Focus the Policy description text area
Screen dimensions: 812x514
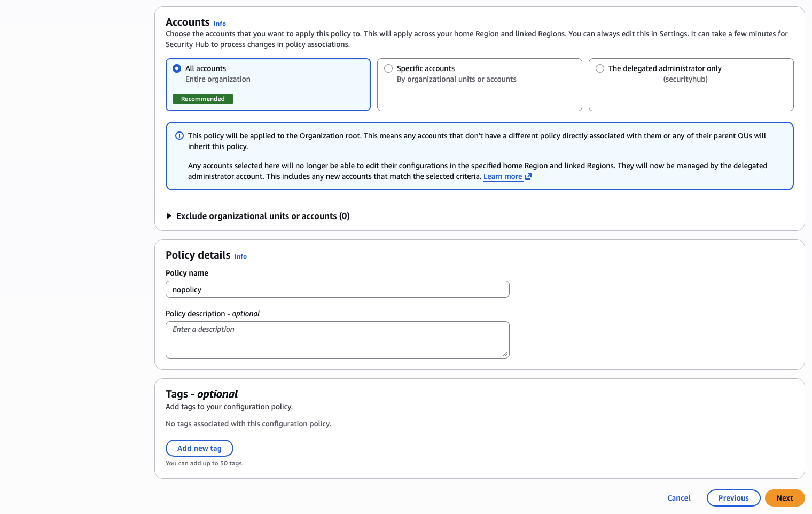337,339
